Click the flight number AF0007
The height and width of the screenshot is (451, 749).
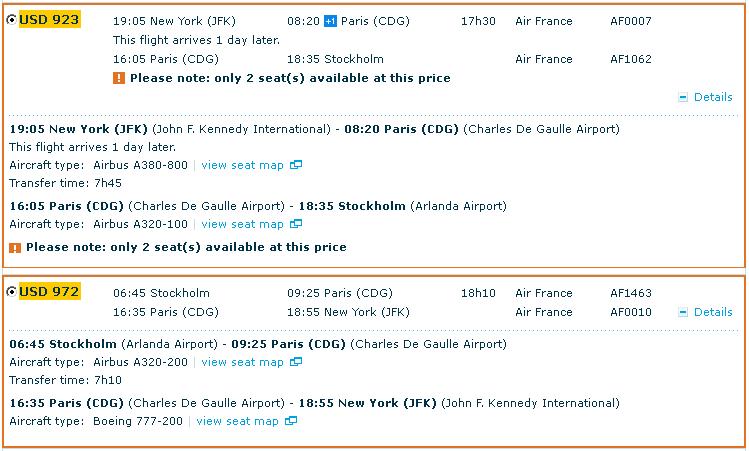click(630, 21)
